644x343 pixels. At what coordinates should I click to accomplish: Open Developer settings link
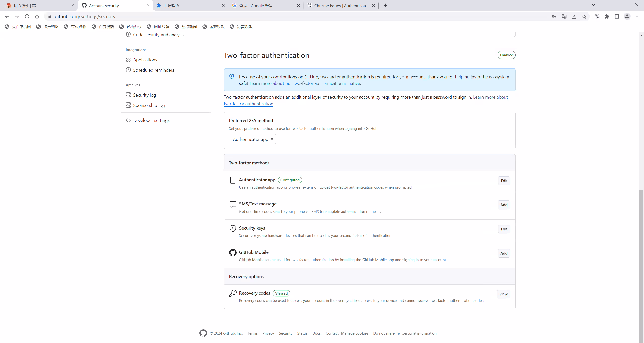tap(151, 120)
